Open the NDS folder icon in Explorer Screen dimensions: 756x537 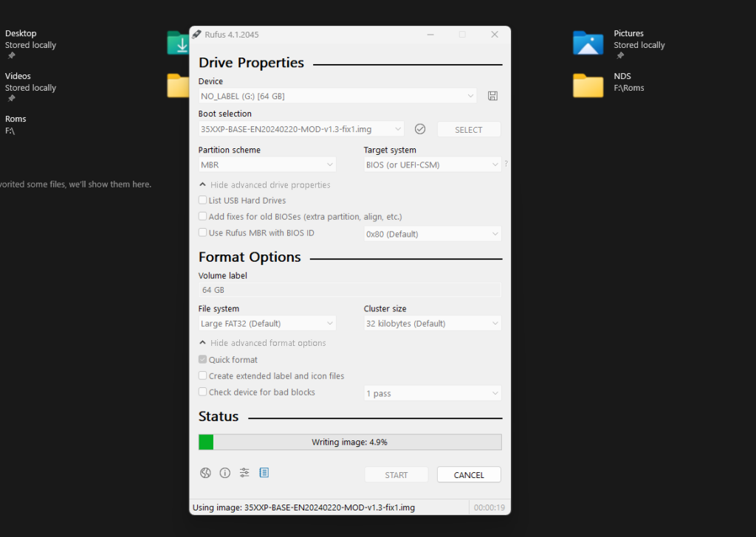point(588,86)
